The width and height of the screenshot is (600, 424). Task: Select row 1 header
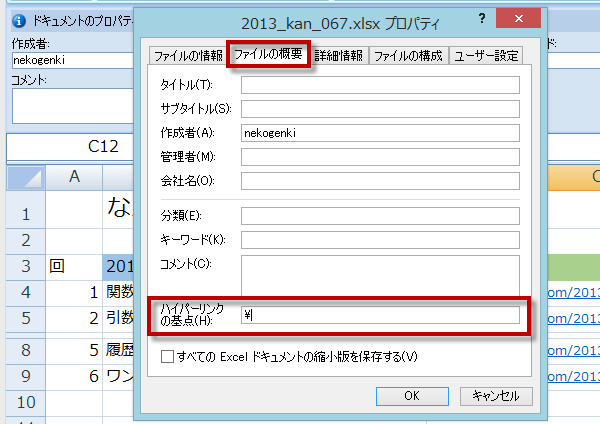tap(26, 210)
